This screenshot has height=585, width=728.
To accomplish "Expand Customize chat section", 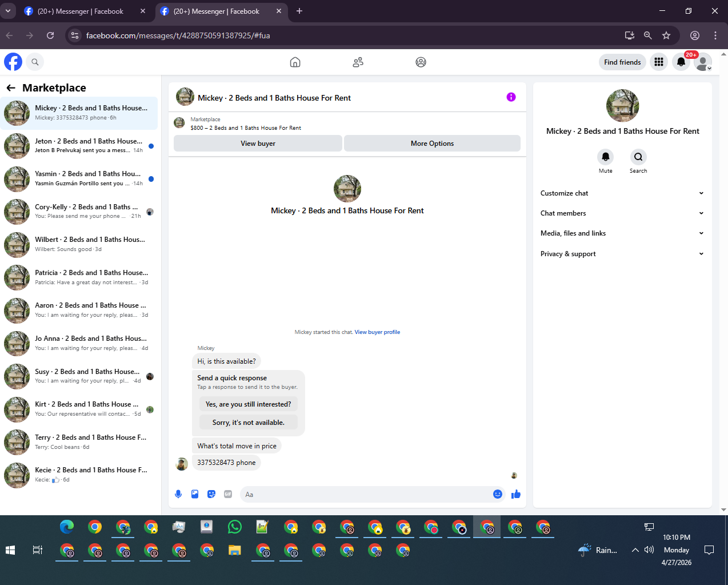I will (622, 193).
